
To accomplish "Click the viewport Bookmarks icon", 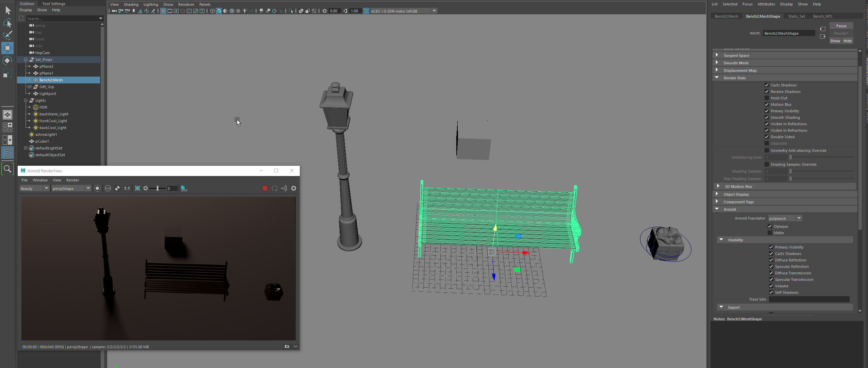I will (x=134, y=11).
